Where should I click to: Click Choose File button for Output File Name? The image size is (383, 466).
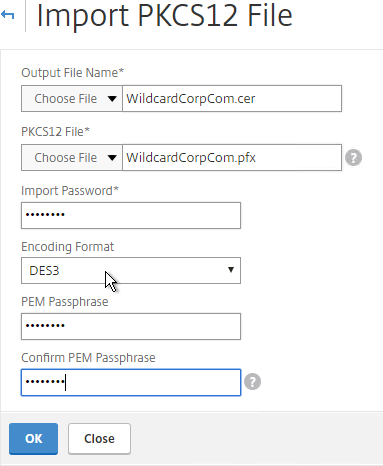click(66, 99)
